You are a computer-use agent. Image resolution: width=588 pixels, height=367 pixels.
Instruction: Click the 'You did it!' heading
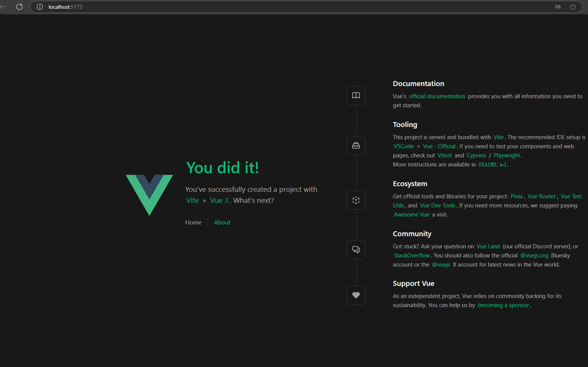click(x=222, y=168)
